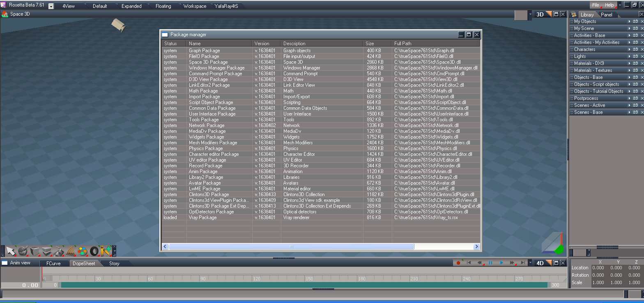Select the camera object in the 3D scene

coord(119,25)
